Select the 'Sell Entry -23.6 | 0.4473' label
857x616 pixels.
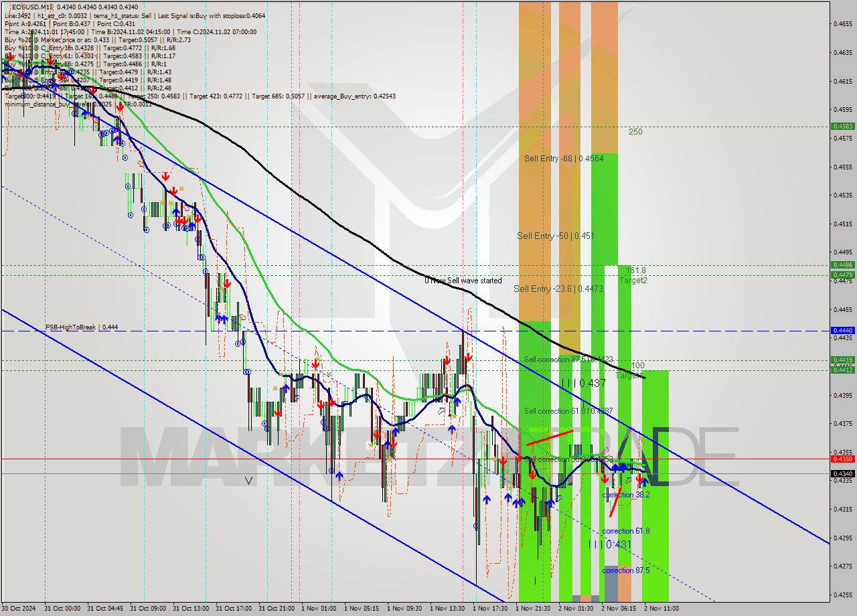point(558,289)
